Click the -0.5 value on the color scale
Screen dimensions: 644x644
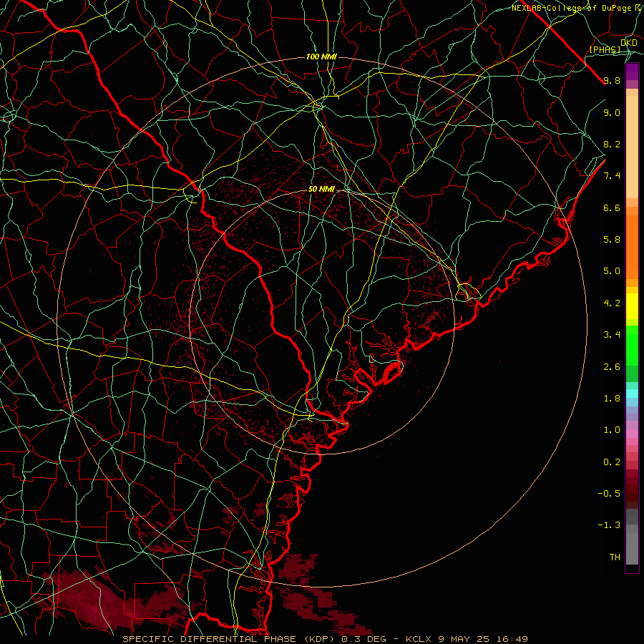pos(609,494)
